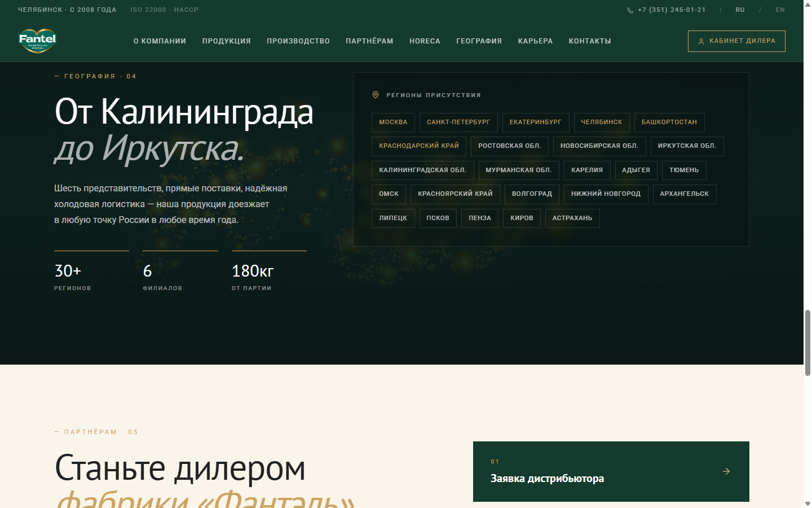Click the География · 04 section label
Image resolution: width=812 pixels, height=508 pixels.
pyautogui.click(x=95, y=76)
